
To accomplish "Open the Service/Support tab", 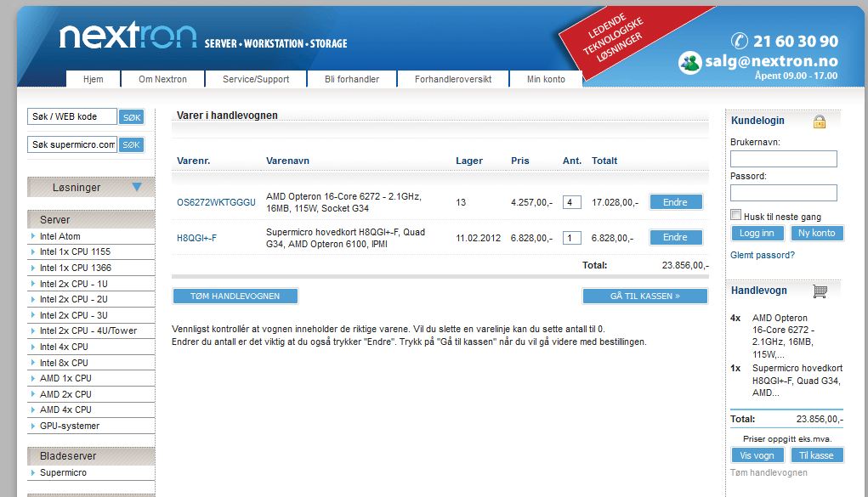I will point(256,79).
